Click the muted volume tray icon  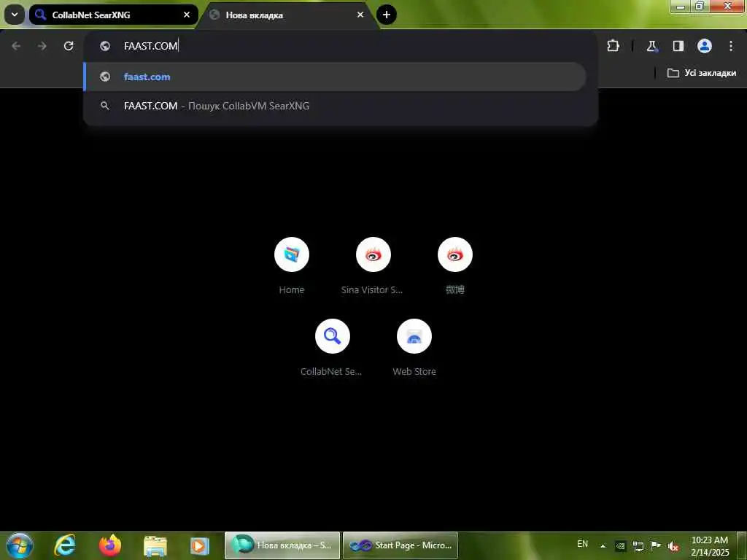673,545
